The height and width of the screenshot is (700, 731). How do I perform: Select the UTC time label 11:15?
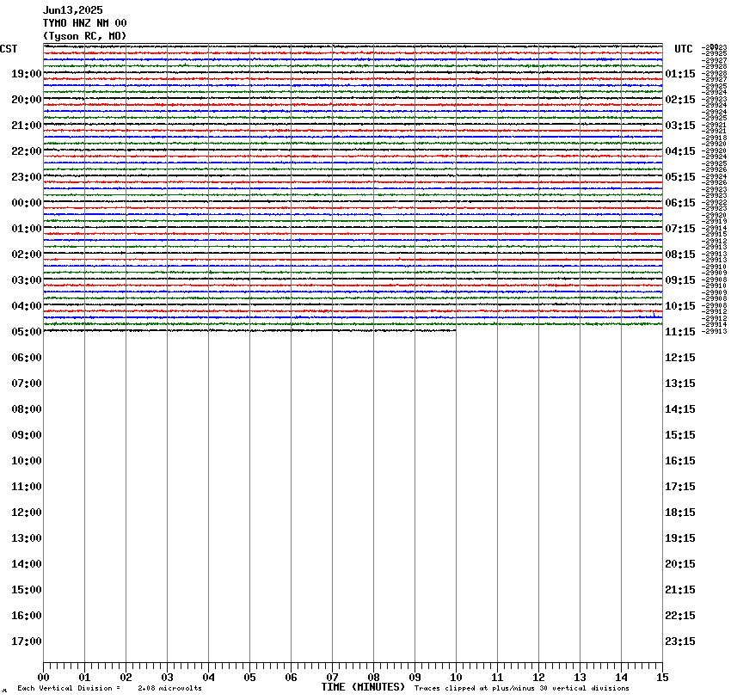(680, 331)
